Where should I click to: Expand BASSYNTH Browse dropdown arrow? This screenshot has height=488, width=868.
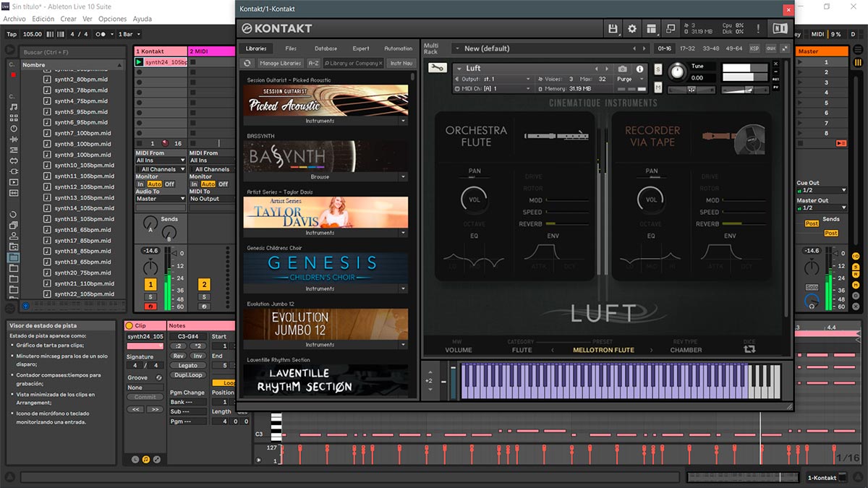pyautogui.click(x=404, y=177)
